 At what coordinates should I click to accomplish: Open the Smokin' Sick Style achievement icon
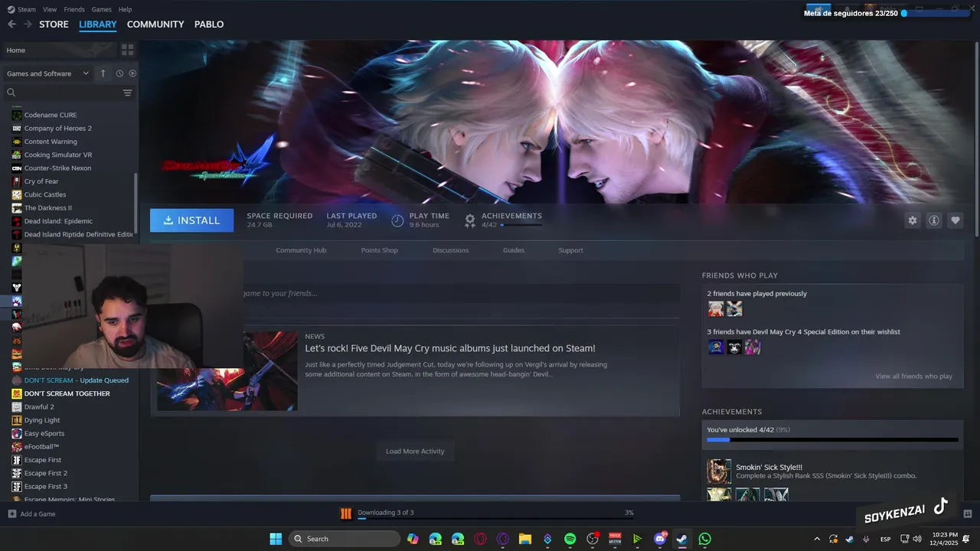click(719, 471)
